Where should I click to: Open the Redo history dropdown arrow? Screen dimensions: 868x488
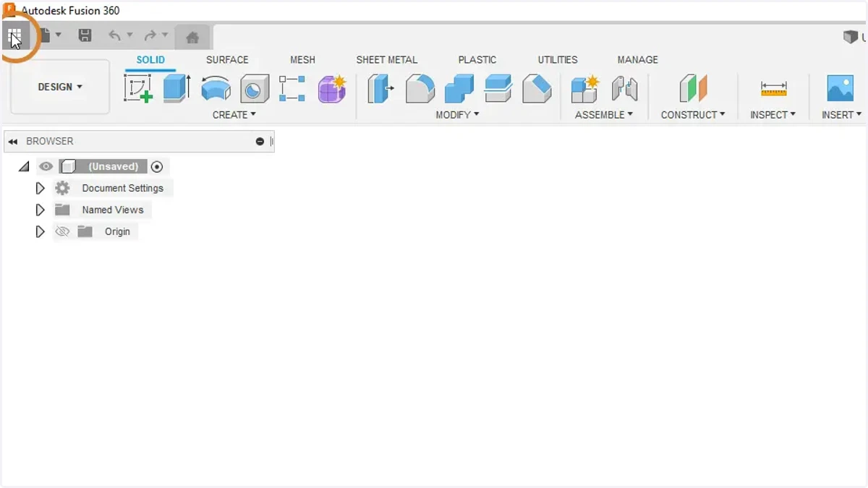coord(165,35)
